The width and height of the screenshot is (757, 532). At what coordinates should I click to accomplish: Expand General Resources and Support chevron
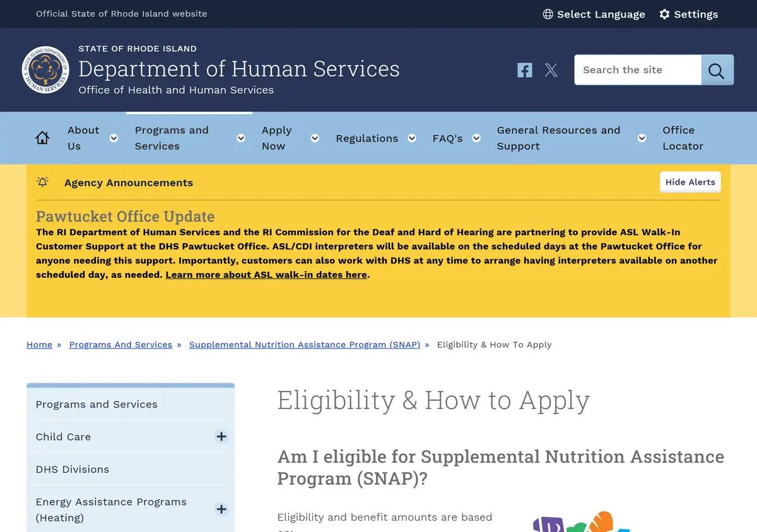642,138
